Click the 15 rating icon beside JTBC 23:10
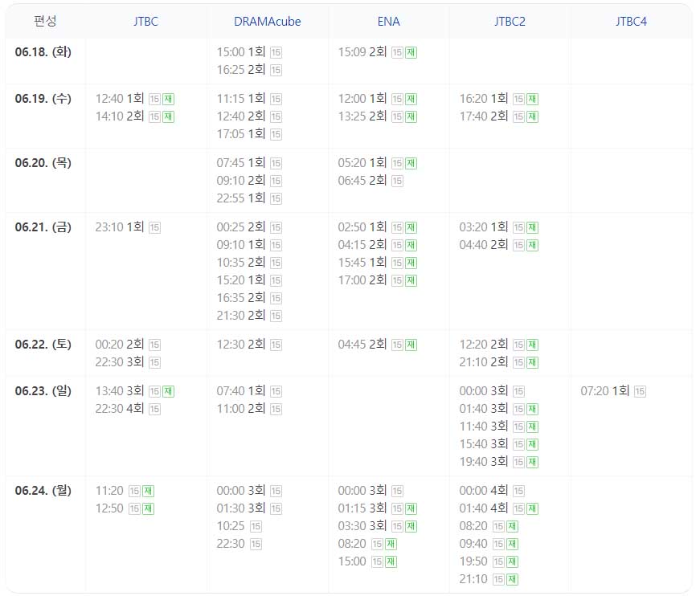Screen dimensions: 700x596 [154, 227]
